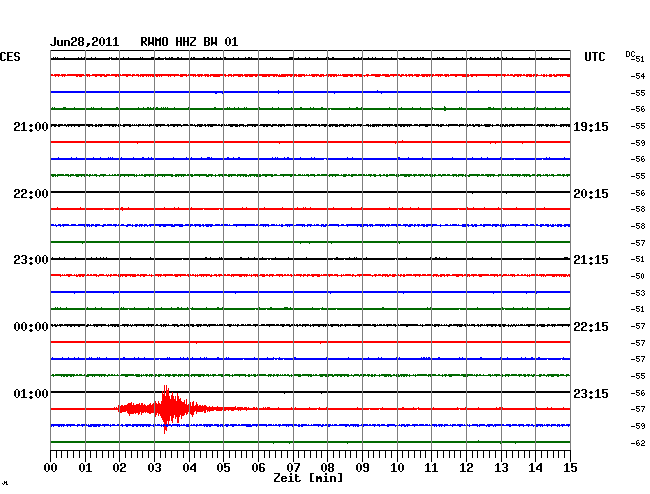Viewport: 650px width, 494px height.
Task: Click the DC offset value "-50"
Action: (638, 276)
